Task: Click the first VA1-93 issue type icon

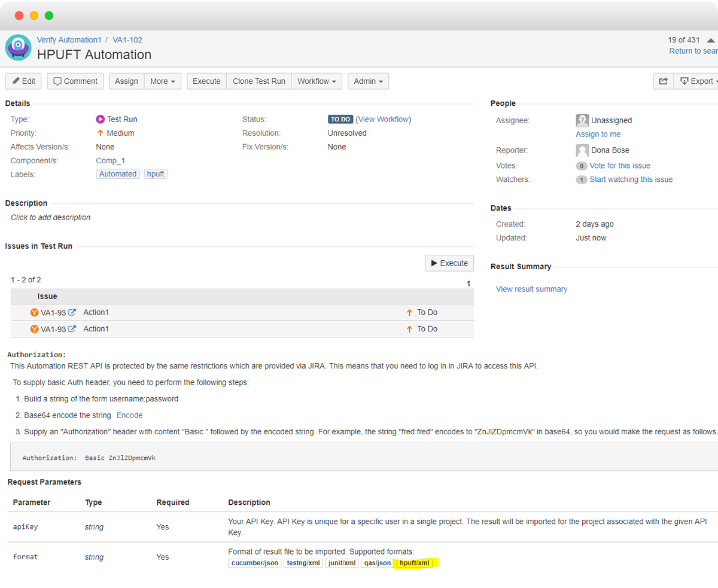Action: point(34,312)
